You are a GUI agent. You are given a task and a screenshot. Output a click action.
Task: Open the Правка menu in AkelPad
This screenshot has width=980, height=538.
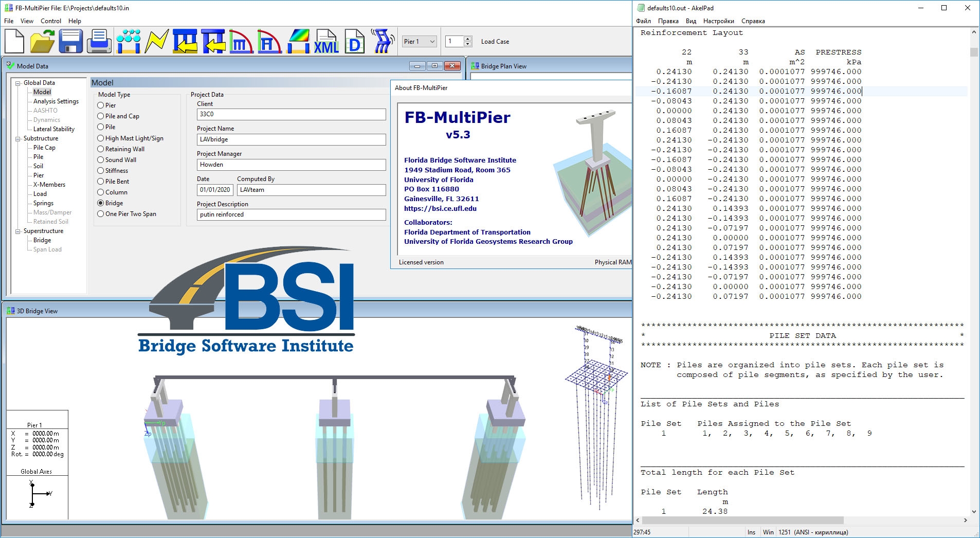tap(668, 21)
